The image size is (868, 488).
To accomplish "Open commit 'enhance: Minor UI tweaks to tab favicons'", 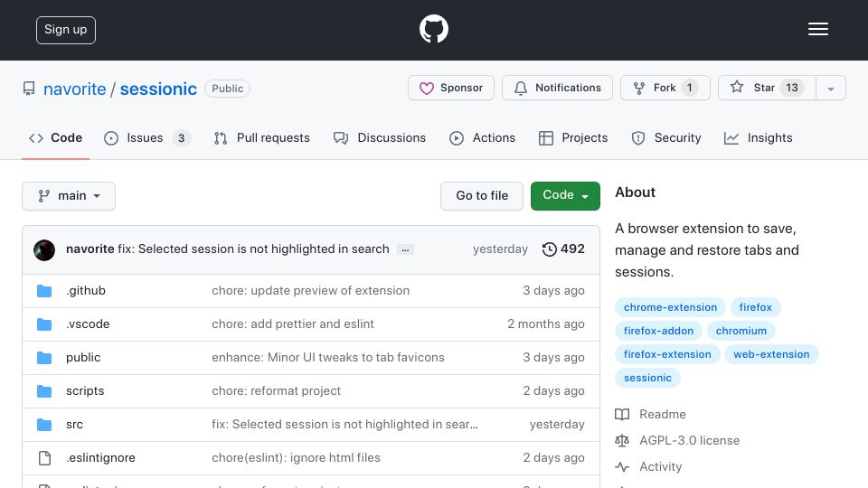I will click(x=327, y=358).
